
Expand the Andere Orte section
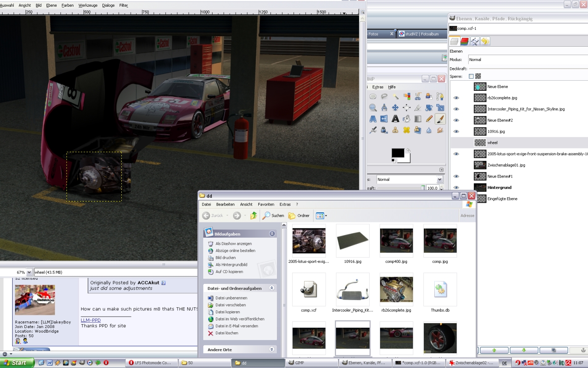point(272,349)
